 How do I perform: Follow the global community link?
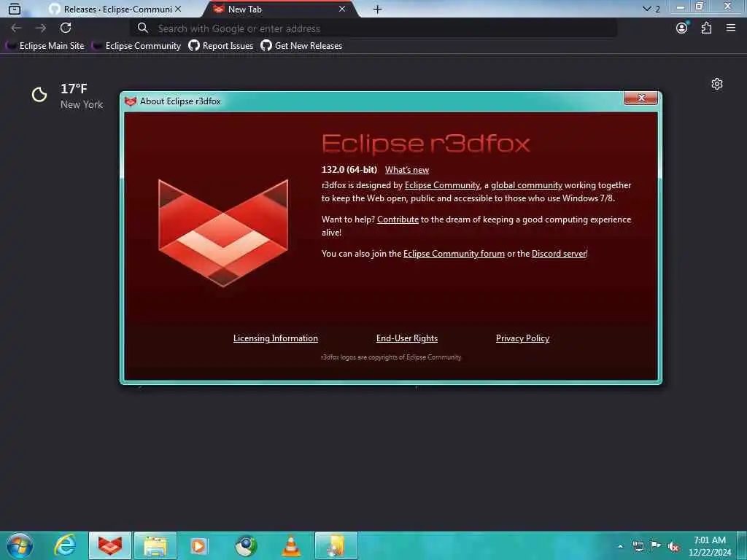[x=527, y=185]
